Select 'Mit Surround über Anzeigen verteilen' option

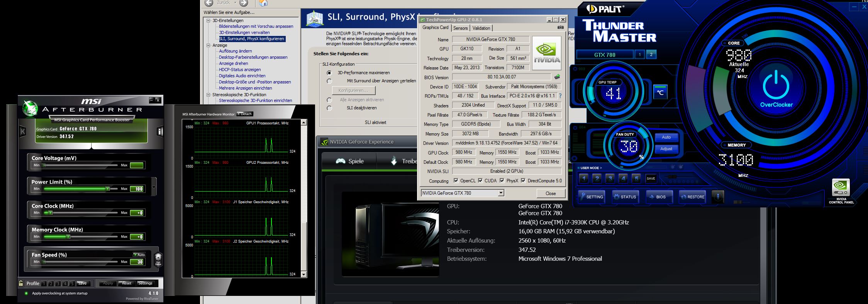pyautogui.click(x=329, y=81)
